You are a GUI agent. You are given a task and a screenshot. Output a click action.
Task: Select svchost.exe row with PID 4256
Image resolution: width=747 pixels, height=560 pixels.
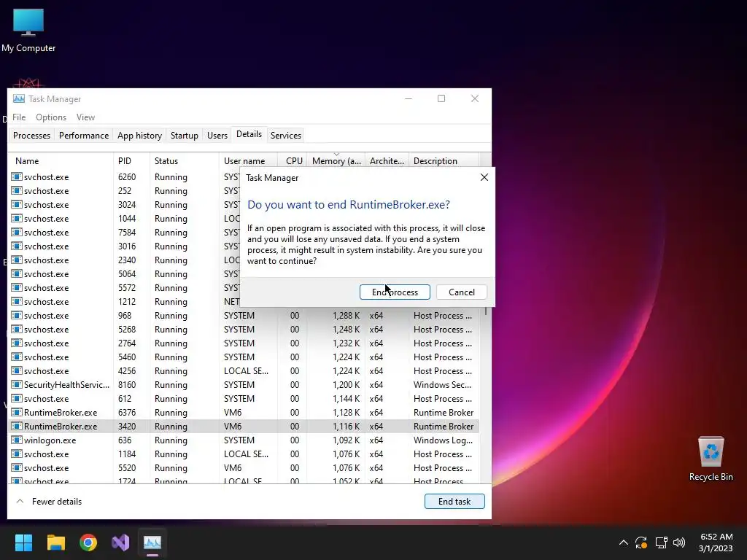coord(244,370)
